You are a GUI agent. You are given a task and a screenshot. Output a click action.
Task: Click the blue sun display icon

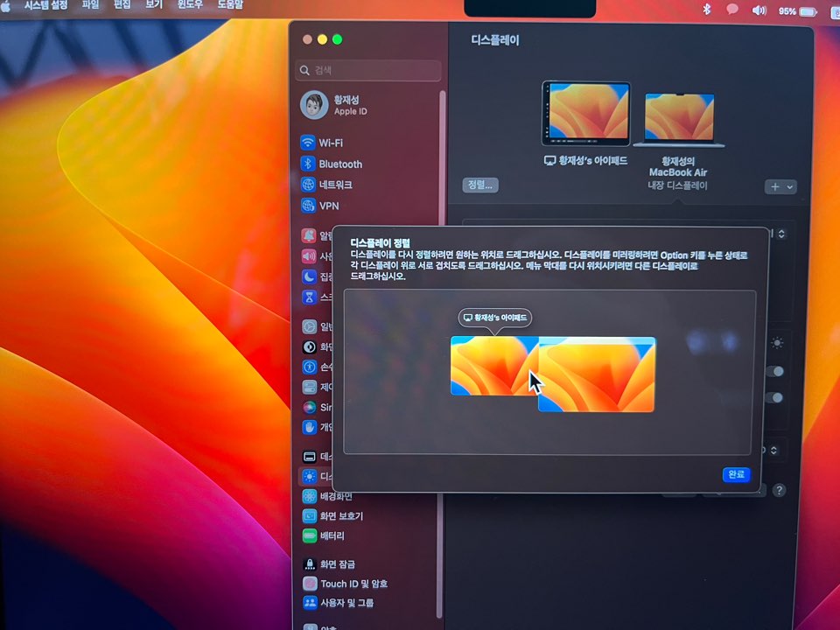click(310, 476)
